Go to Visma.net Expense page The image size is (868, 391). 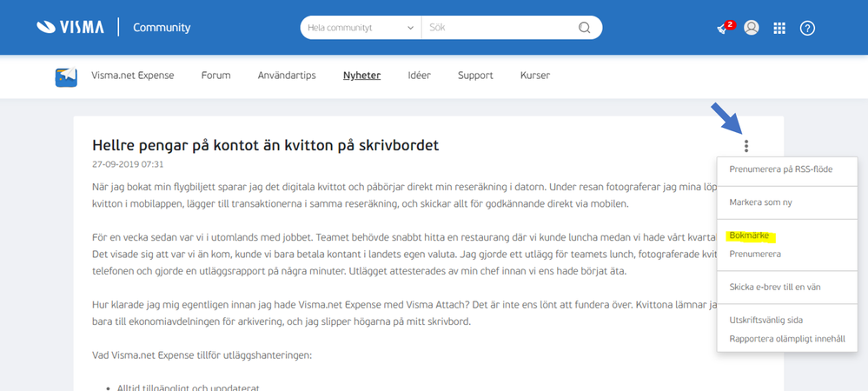point(133,76)
